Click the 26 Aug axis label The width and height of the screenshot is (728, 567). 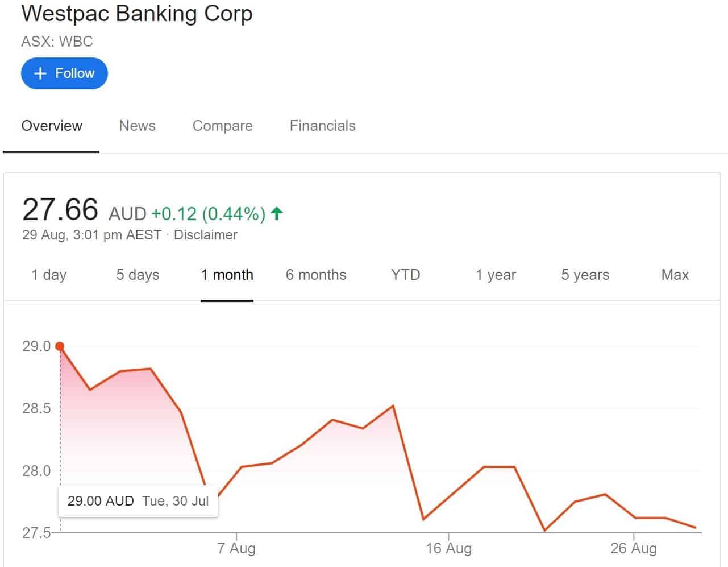tap(634, 548)
